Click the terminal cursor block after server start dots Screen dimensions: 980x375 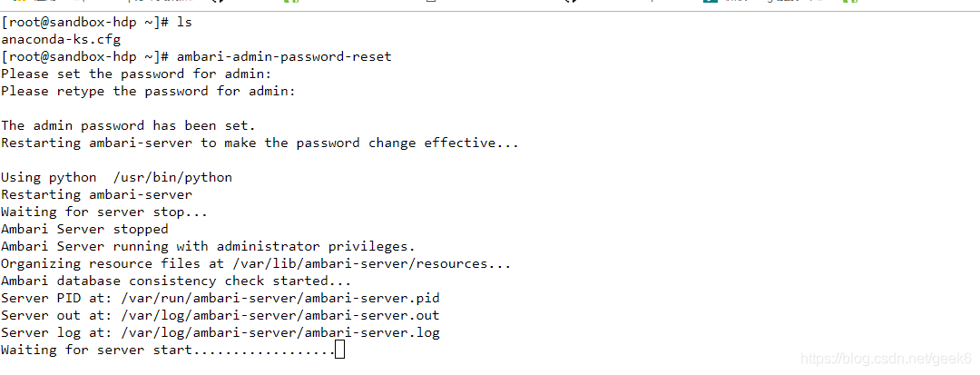tap(339, 350)
